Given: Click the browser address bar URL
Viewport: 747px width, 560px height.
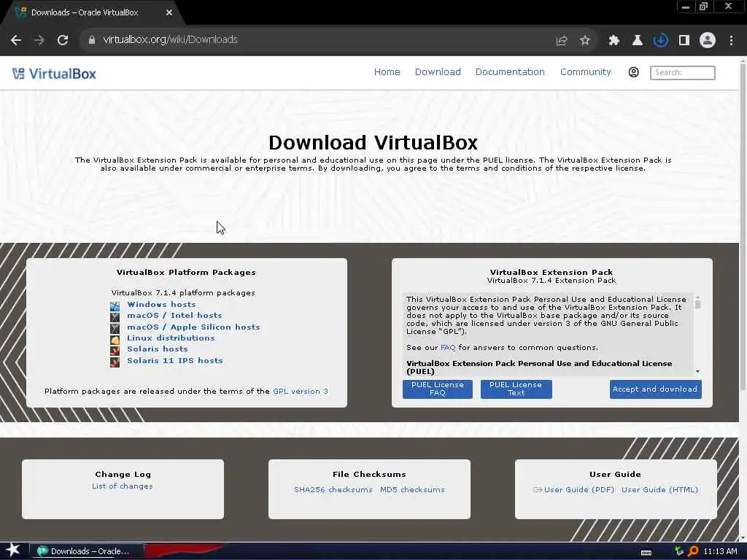Looking at the screenshot, I should [x=170, y=40].
